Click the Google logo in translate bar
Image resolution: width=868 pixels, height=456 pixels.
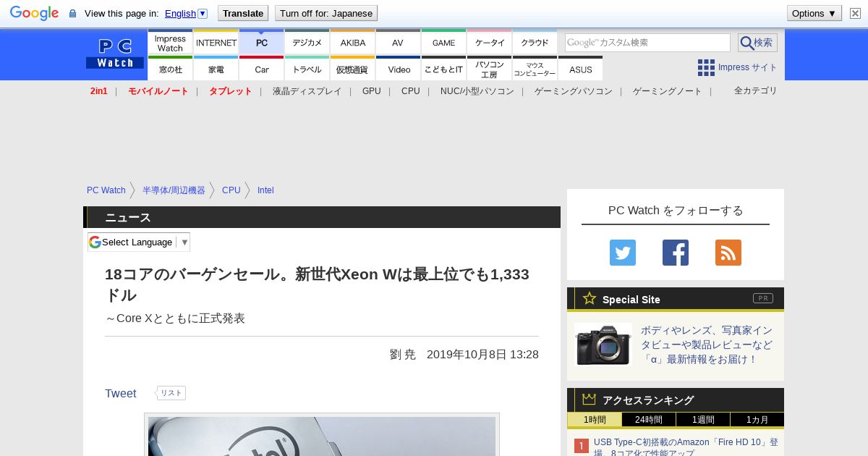point(34,13)
